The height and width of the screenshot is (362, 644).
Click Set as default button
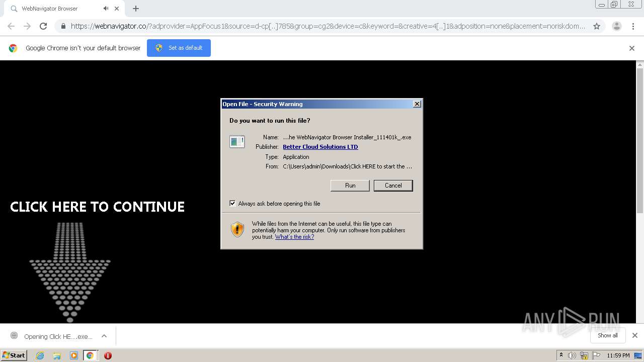click(x=179, y=48)
